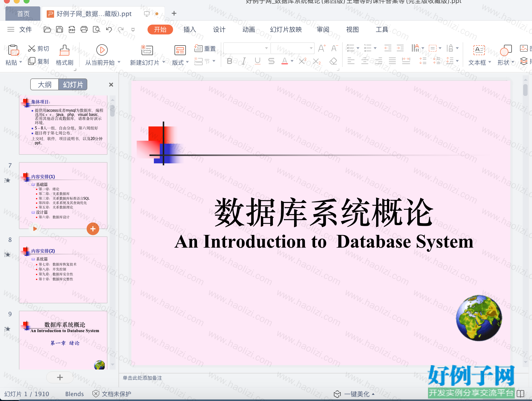Apply subscript formatting
532x401 pixels.
tap(317, 61)
